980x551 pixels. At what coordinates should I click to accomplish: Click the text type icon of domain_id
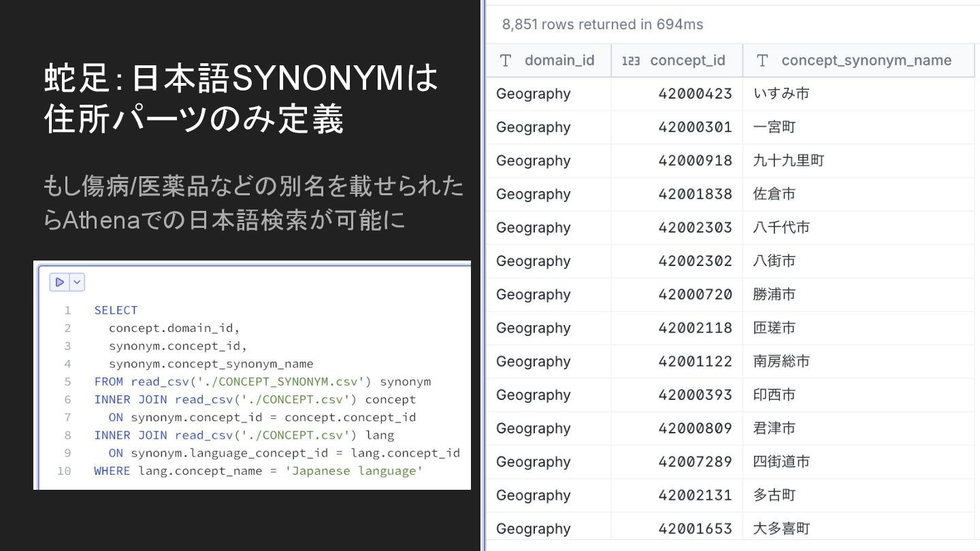click(506, 61)
